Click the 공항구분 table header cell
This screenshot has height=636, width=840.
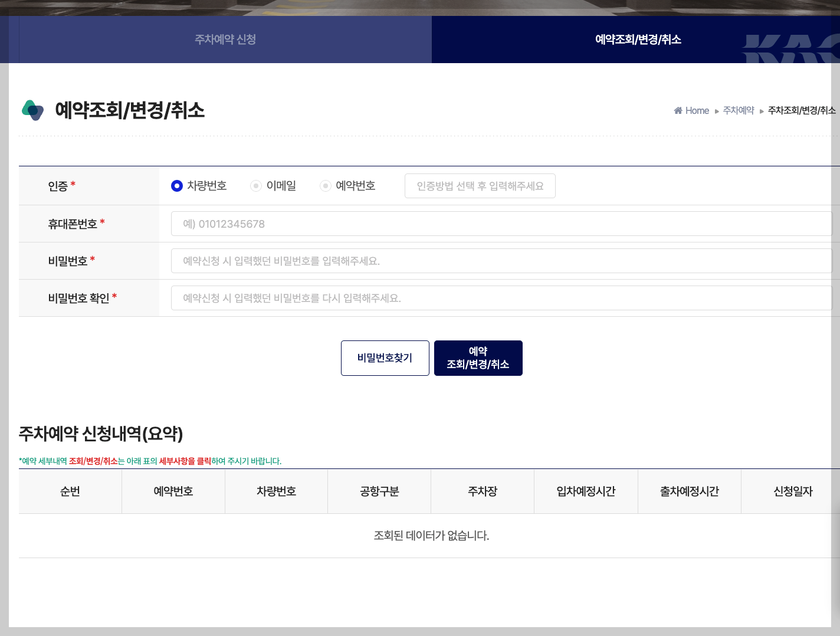pyautogui.click(x=379, y=491)
